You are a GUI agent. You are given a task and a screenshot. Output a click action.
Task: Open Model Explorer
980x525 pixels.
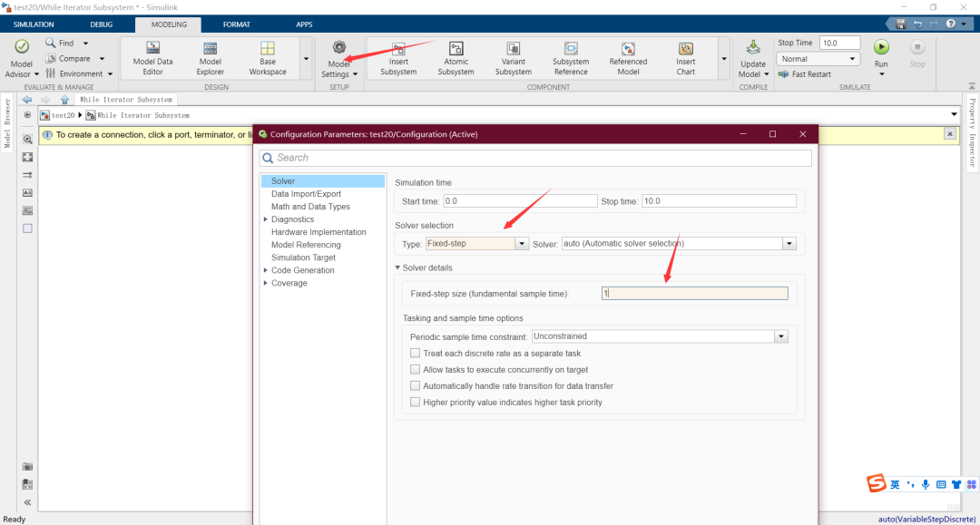[210, 58]
